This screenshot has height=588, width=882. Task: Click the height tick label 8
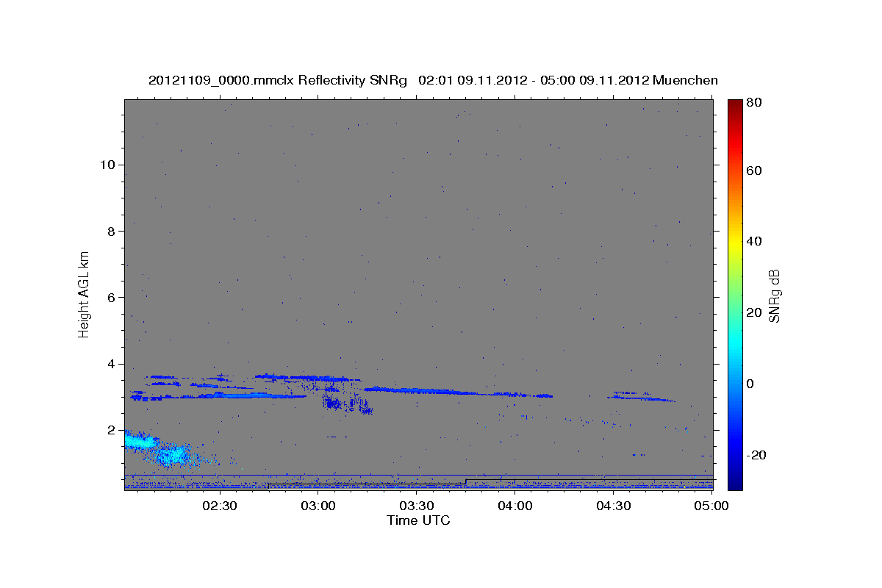111,231
